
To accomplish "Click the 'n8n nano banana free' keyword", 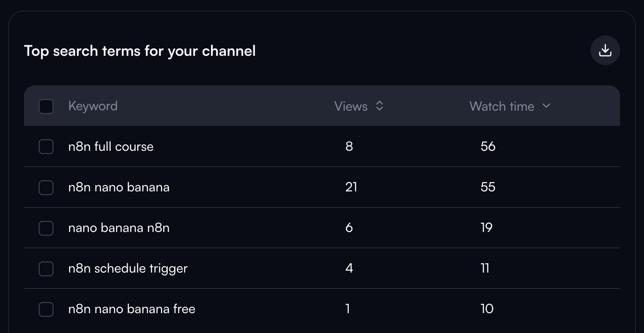I will tap(132, 309).
